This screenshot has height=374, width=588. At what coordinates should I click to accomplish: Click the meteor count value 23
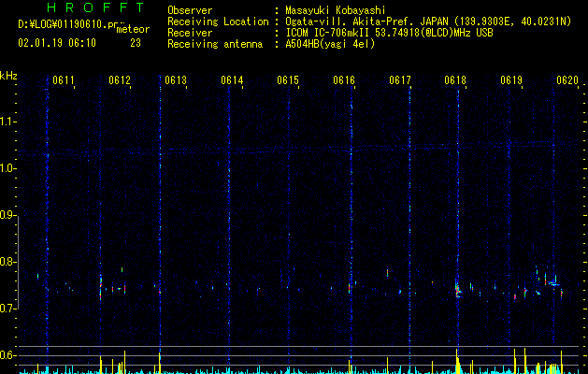point(136,43)
